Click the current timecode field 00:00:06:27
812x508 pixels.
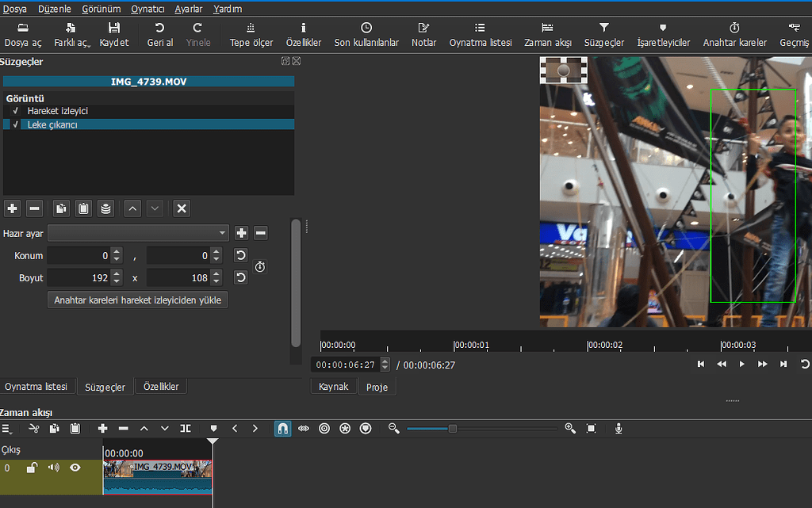346,365
